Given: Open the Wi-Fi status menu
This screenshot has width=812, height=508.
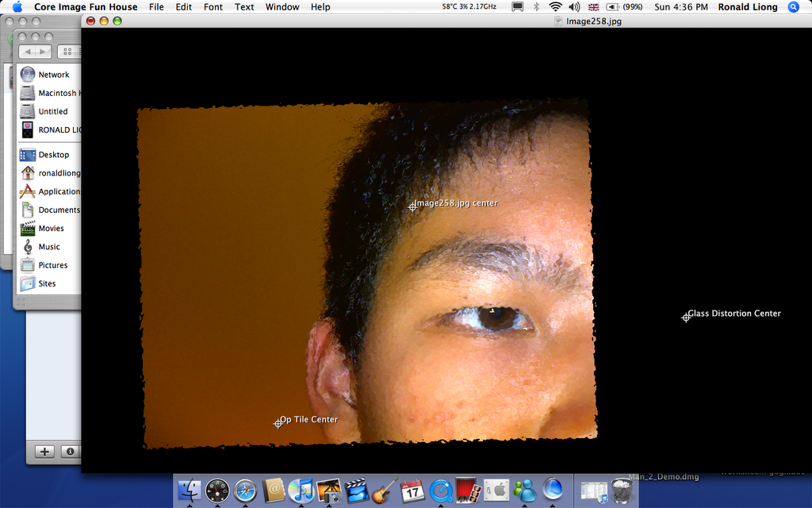Looking at the screenshot, I should (556, 6).
